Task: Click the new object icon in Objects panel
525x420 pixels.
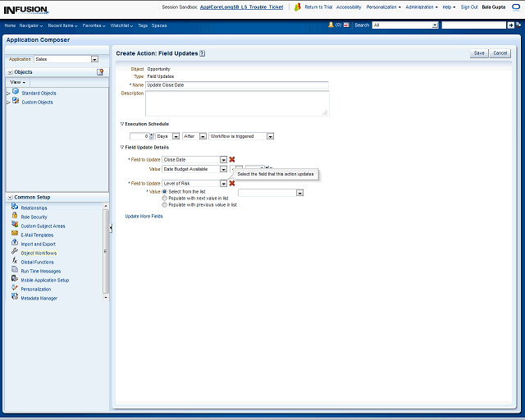Action: click(100, 72)
